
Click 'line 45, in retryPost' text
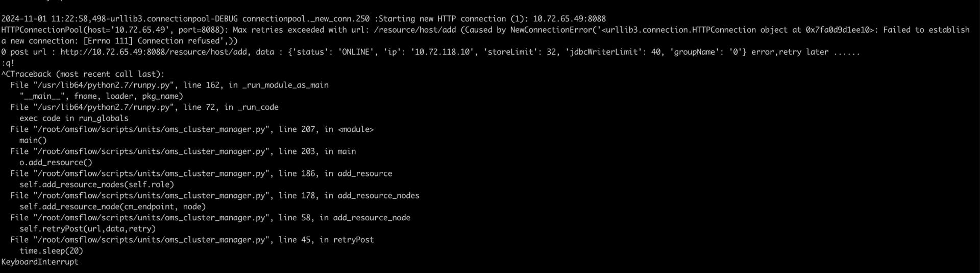[326, 240]
